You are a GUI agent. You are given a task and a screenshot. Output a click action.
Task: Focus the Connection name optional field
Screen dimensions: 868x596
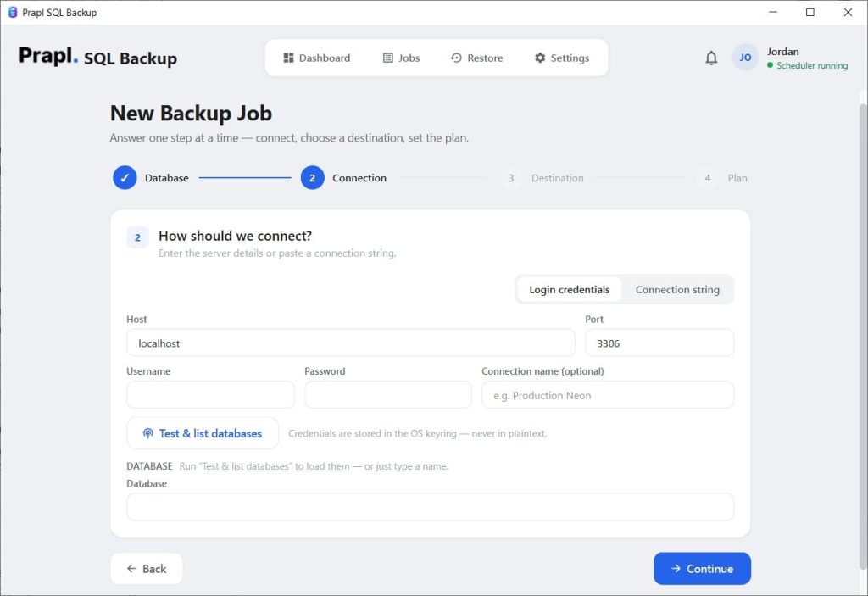(x=608, y=395)
